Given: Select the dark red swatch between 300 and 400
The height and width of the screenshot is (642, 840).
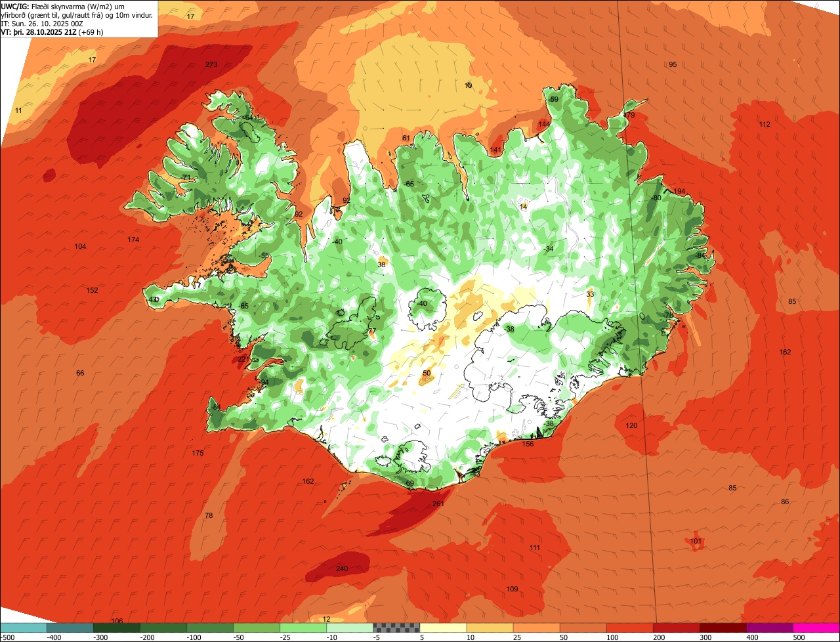Looking at the screenshot, I should tap(723, 628).
